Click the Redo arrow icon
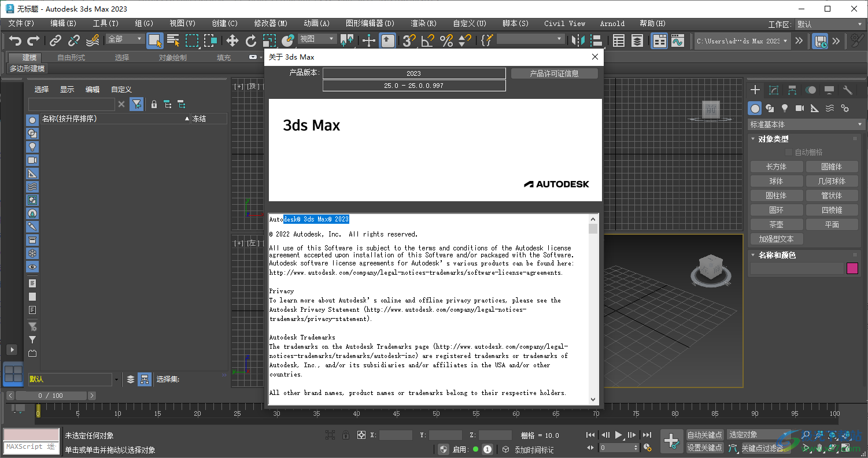 (x=34, y=40)
